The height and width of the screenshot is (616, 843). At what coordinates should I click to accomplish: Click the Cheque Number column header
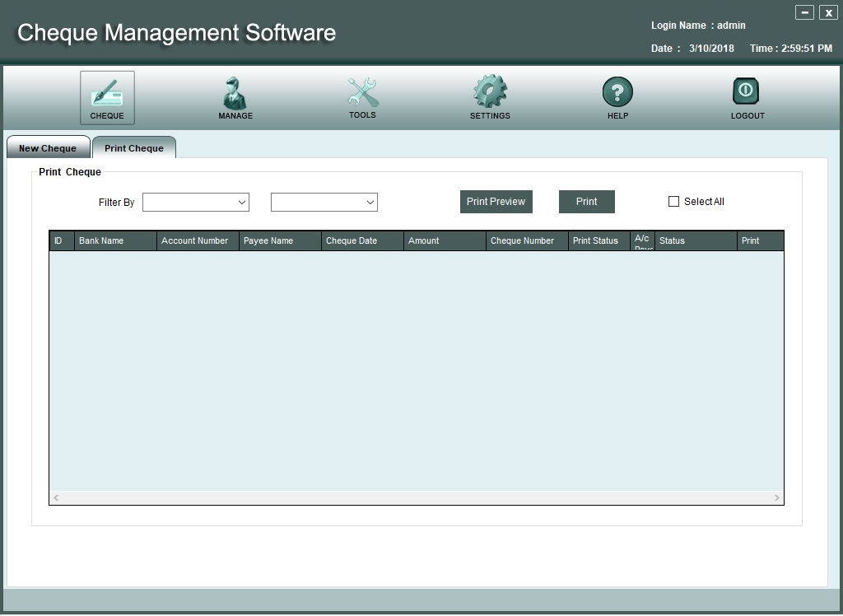[x=527, y=240]
